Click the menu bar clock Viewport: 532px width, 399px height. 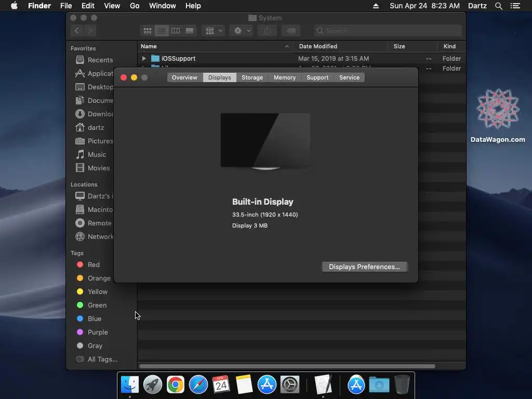tap(424, 6)
